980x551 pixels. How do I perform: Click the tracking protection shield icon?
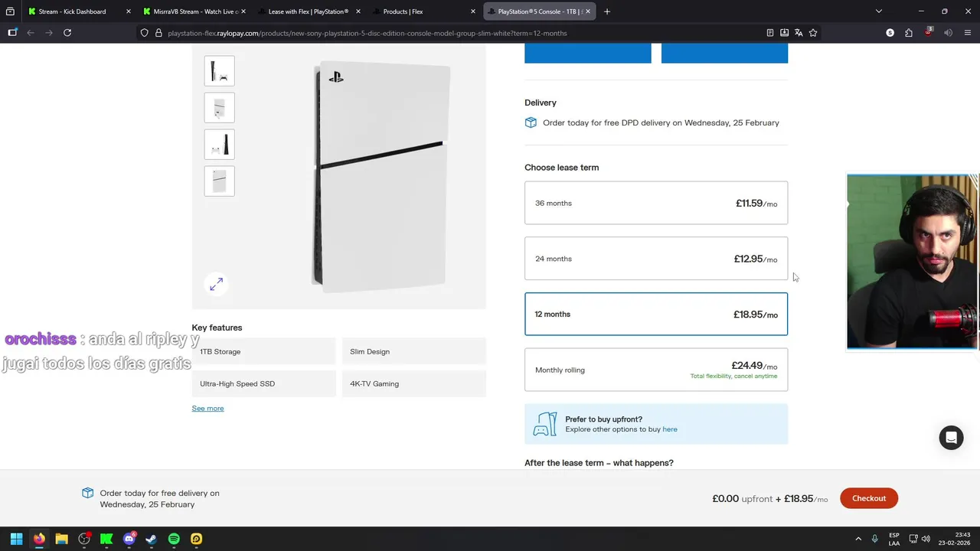(144, 33)
